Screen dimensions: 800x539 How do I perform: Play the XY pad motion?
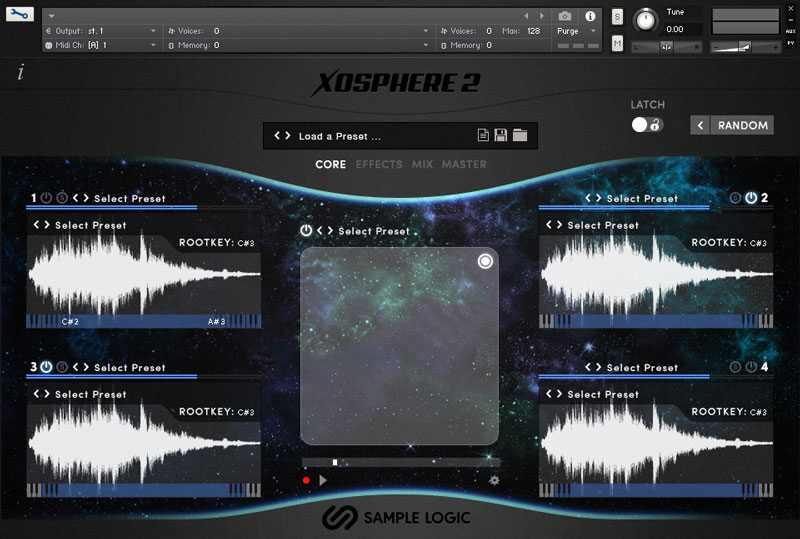[322, 480]
